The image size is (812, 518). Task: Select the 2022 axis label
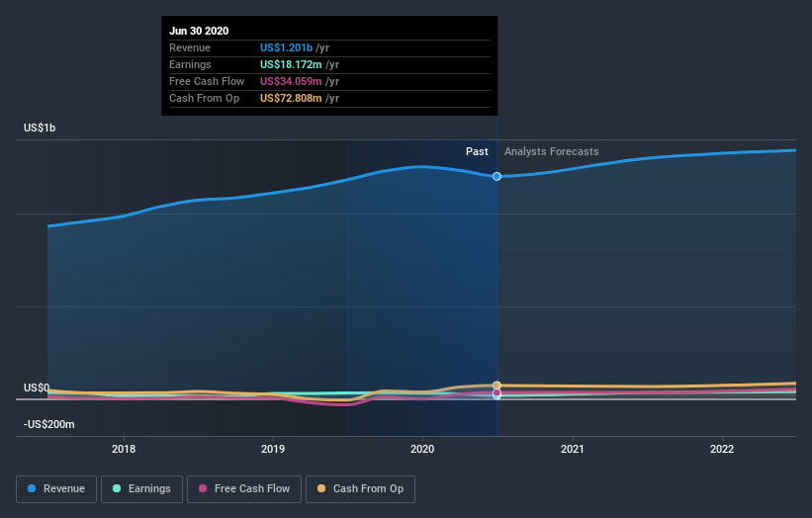pyautogui.click(x=722, y=449)
